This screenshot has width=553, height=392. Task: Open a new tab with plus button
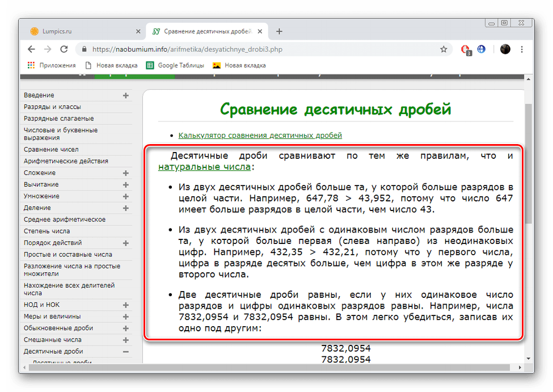(x=279, y=31)
